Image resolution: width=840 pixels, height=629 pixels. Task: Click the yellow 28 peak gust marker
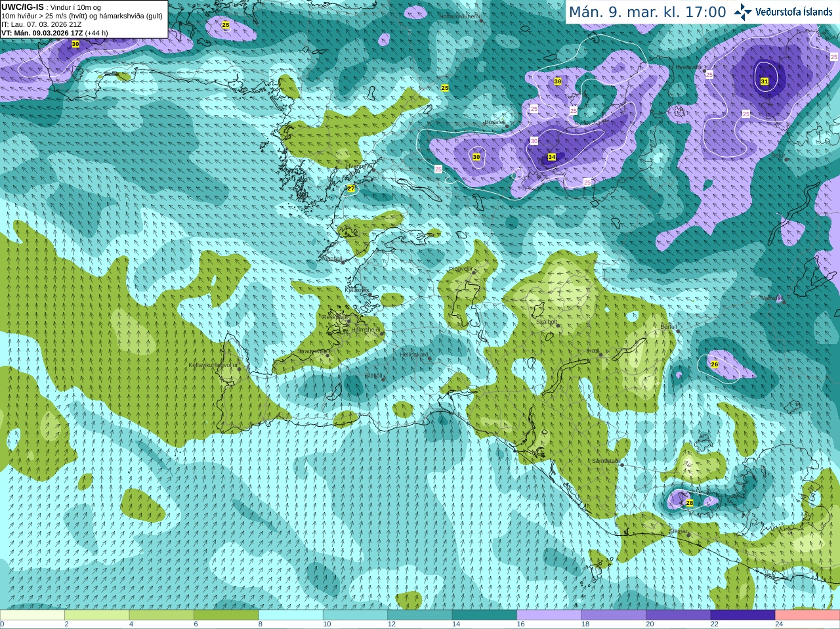[x=690, y=503]
